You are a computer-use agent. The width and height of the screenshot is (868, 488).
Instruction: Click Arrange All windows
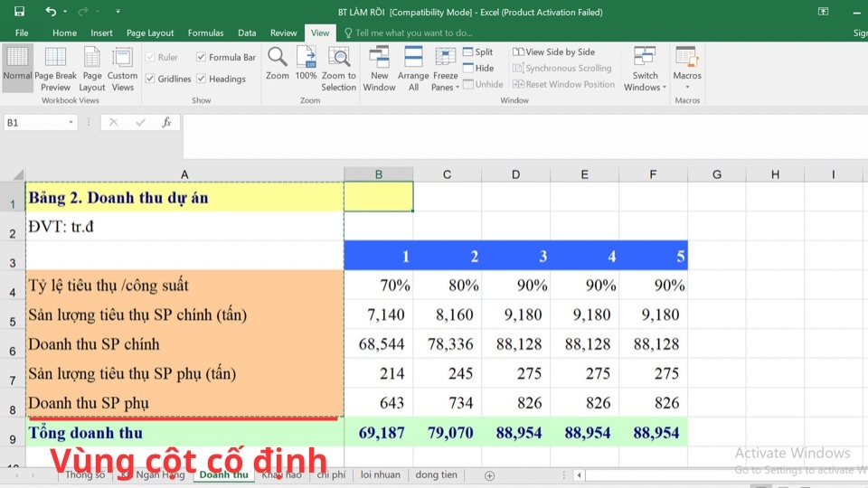(x=413, y=70)
